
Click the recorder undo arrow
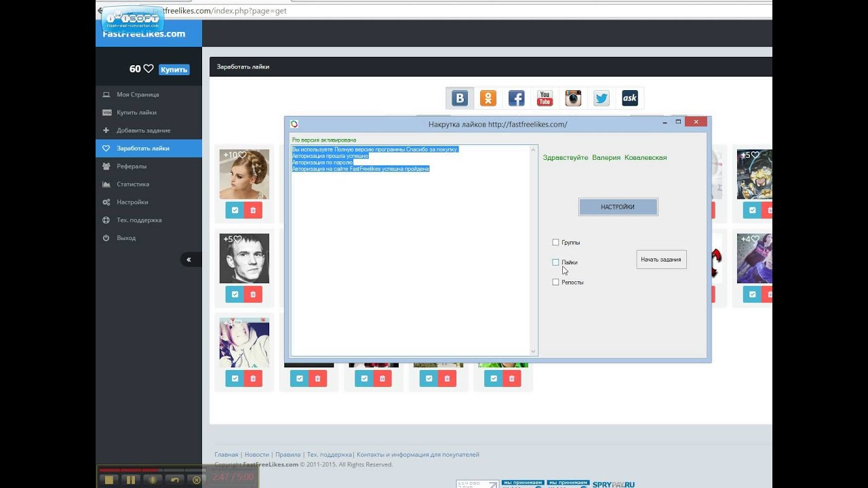click(175, 480)
